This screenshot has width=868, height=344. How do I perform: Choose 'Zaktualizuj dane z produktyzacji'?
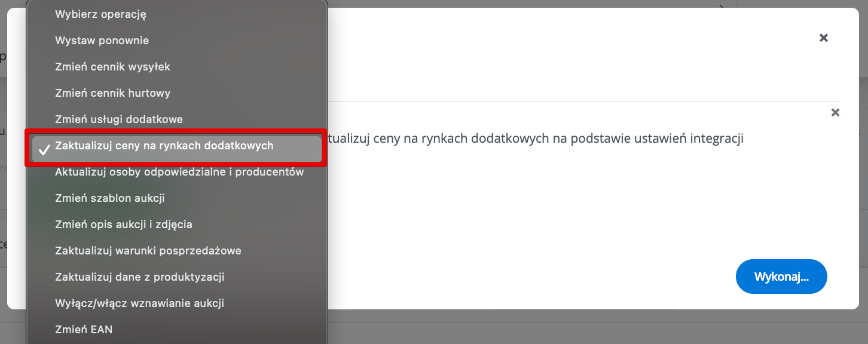pyautogui.click(x=139, y=277)
